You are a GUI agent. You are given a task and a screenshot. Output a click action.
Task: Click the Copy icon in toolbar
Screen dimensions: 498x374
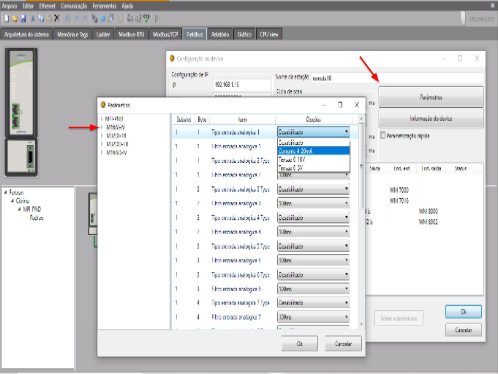point(41,19)
